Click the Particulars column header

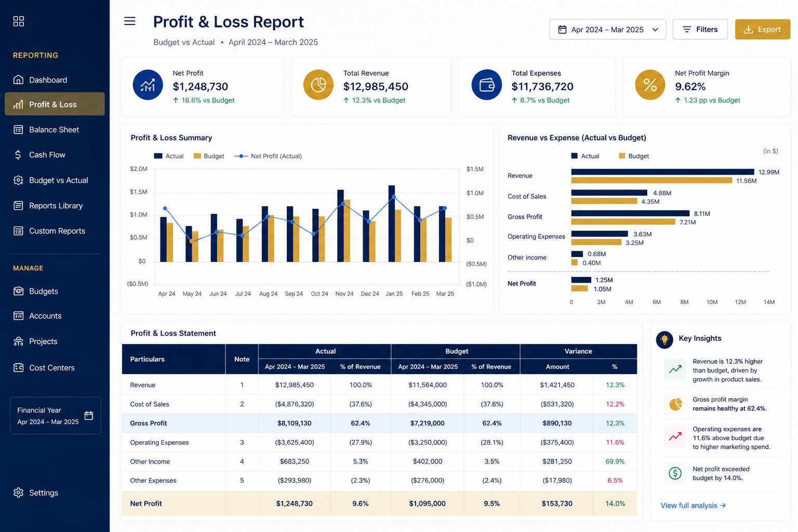tap(174, 359)
